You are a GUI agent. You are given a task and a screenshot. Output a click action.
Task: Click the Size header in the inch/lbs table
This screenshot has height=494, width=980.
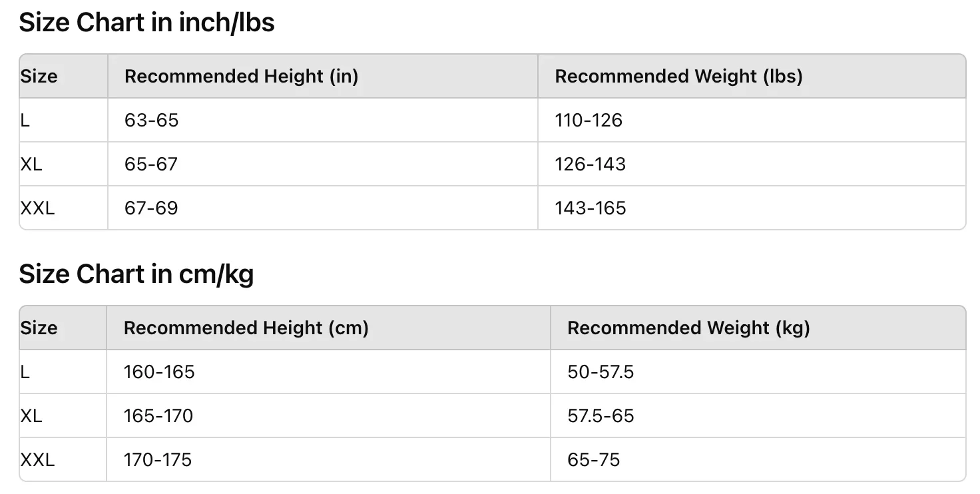point(39,77)
